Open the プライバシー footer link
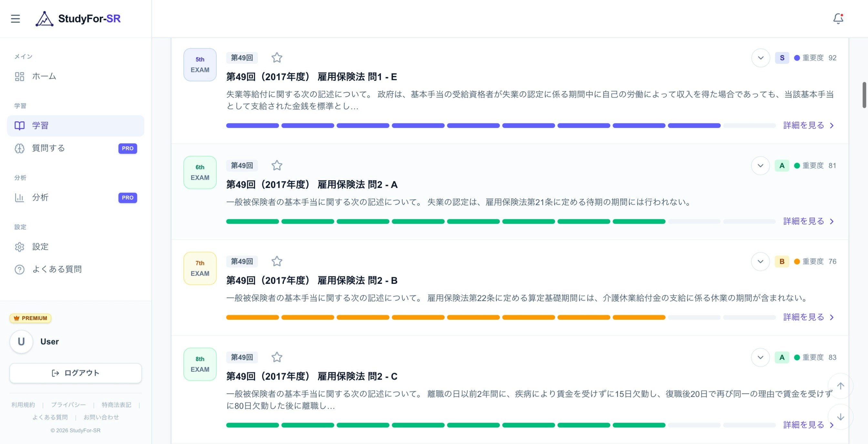The width and height of the screenshot is (868, 444). (x=69, y=405)
